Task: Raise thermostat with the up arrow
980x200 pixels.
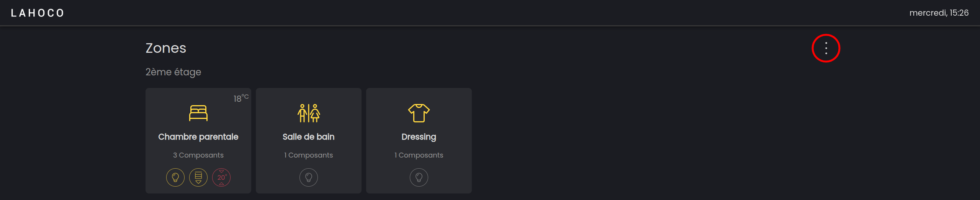Action: pos(221,184)
